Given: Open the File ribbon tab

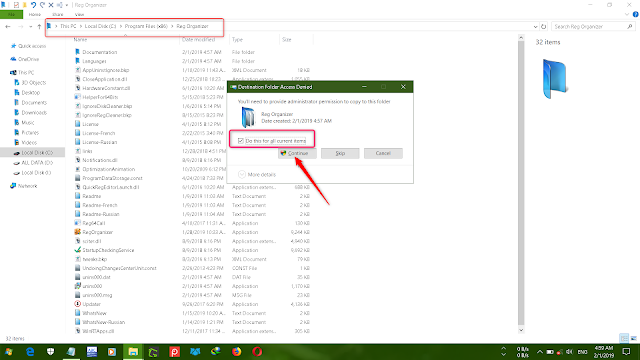Looking at the screenshot, I should tap(11, 15).
